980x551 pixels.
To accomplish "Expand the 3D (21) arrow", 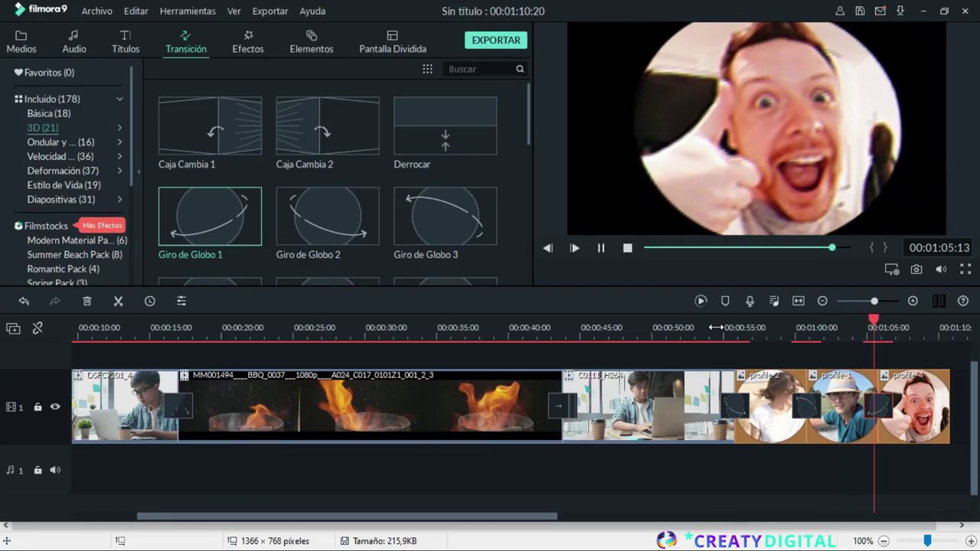I will pos(119,128).
